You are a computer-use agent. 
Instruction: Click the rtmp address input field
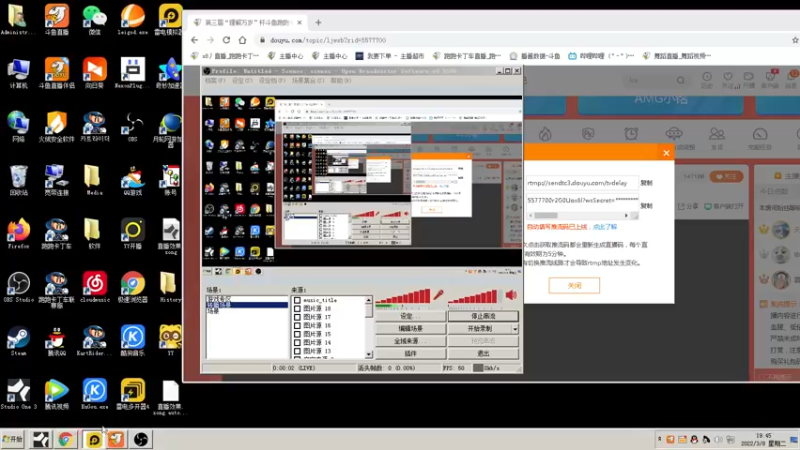click(582, 183)
